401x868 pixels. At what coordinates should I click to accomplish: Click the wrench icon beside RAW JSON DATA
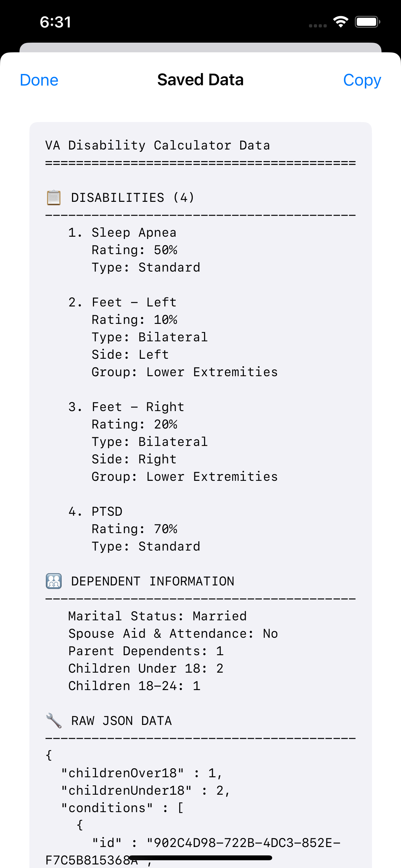54,721
